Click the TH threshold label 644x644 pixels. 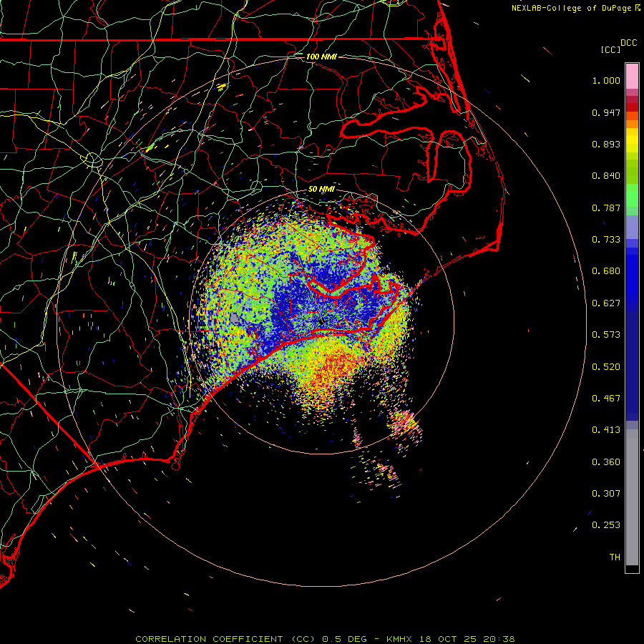(615, 557)
